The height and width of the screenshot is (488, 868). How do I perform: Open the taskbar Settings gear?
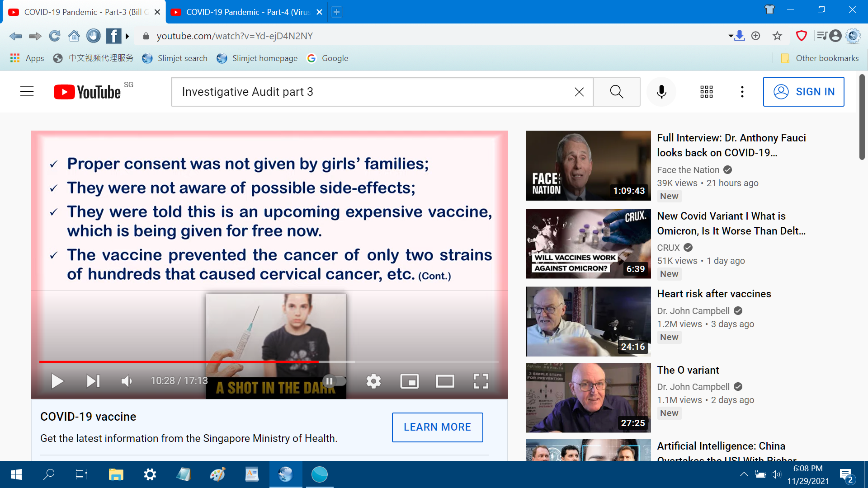click(150, 474)
